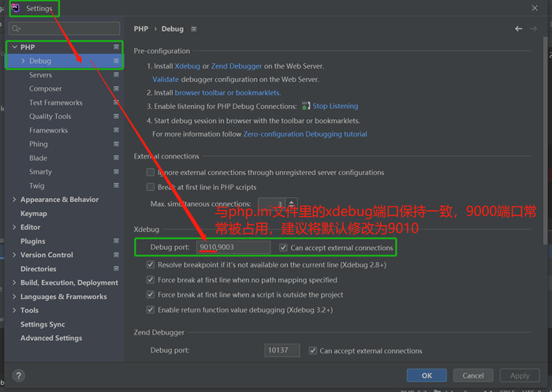This screenshot has height=392, width=552.
Task: Uncheck Zend Debugger Can accept external connections
Action: pos(312,351)
